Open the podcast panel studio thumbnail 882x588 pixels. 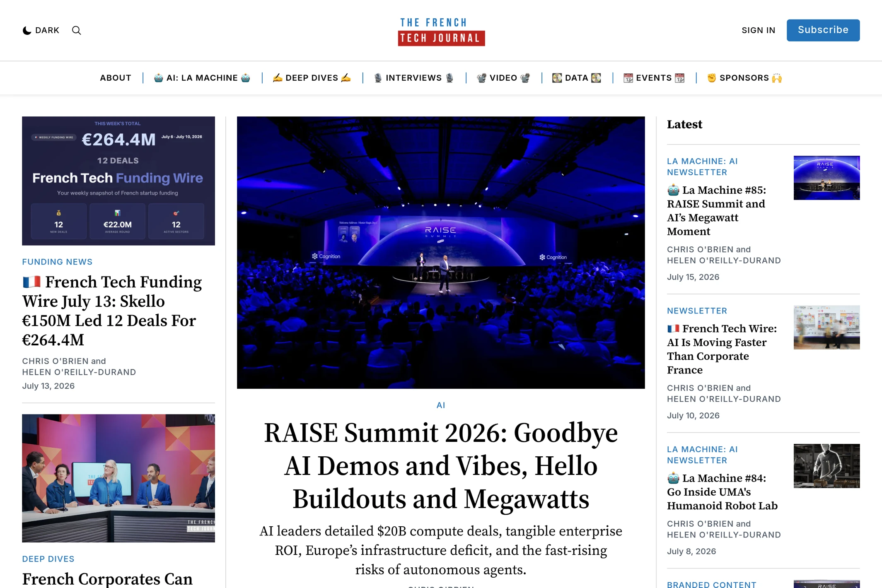pyautogui.click(x=118, y=478)
